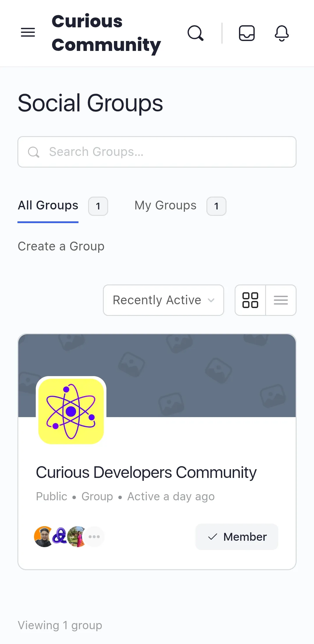
Task: Click the magnifier icon in Search Groups
Action: click(x=33, y=152)
